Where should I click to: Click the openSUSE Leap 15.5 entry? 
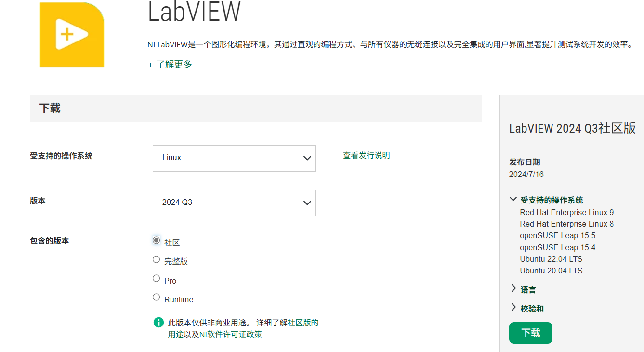(558, 235)
